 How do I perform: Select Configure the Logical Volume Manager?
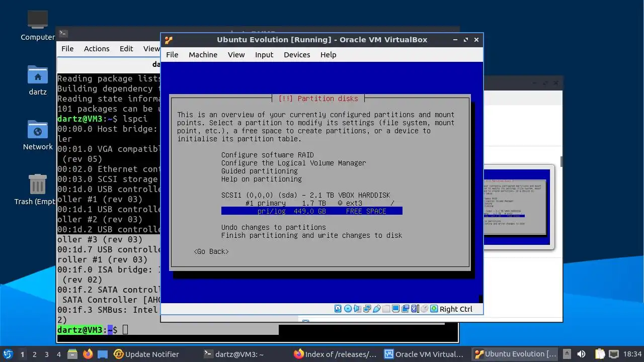(294, 163)
